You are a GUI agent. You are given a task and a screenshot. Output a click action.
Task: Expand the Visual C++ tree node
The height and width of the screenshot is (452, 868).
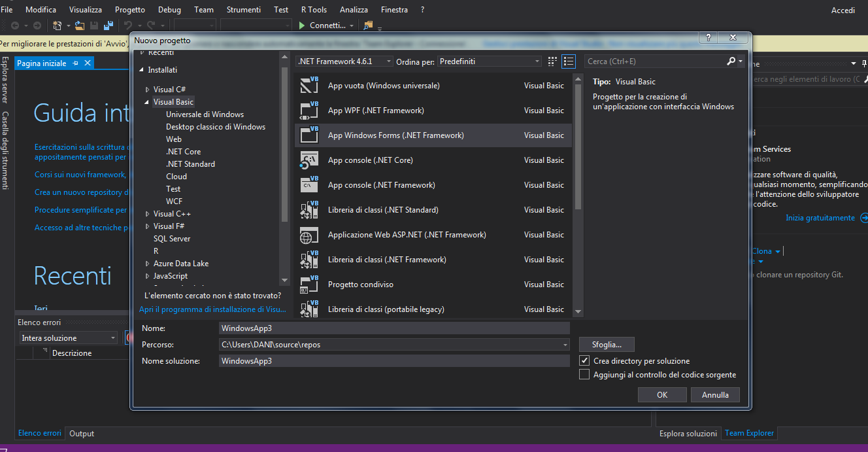pyautogui.click(x=147, y=214)
